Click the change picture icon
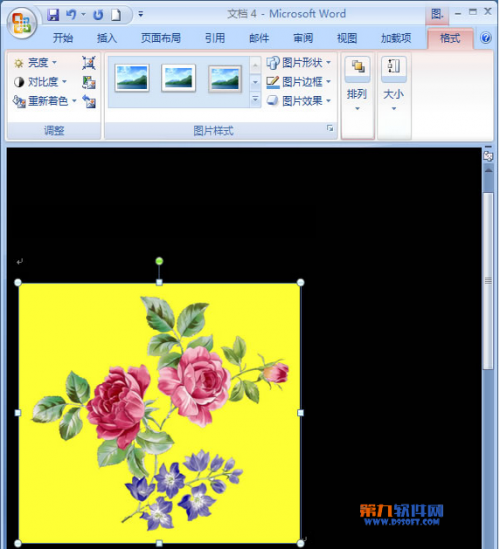500x549 pixels. 89,82
